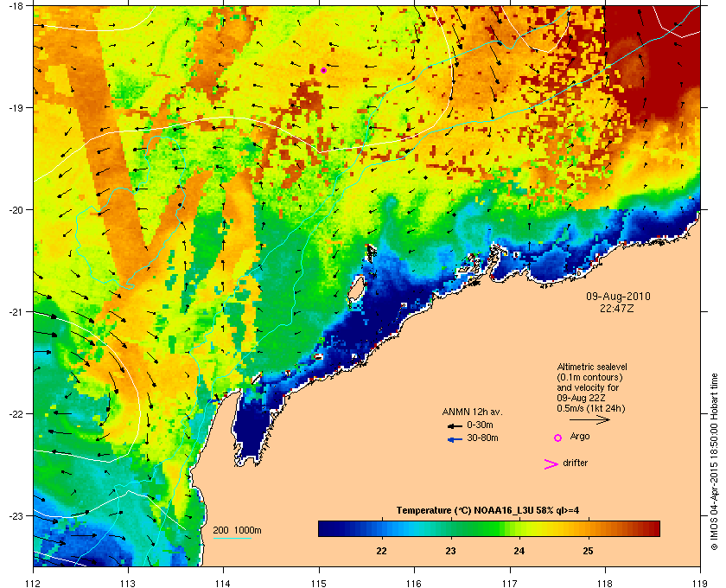Click the longitude axis label '118'
The height and width of the screenshot is (588, 726).
coord(605,583)
